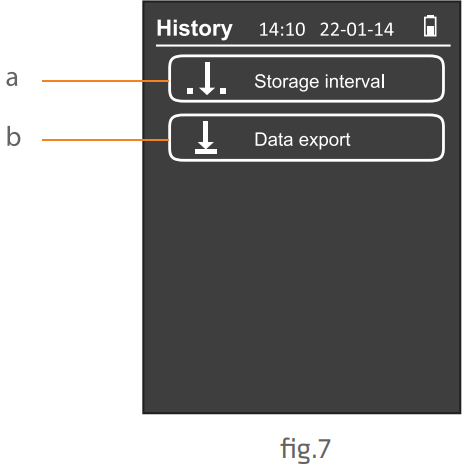Click the Storage interval text label
Viewport: 469px width, 470px height.
(x=319, y=82)
